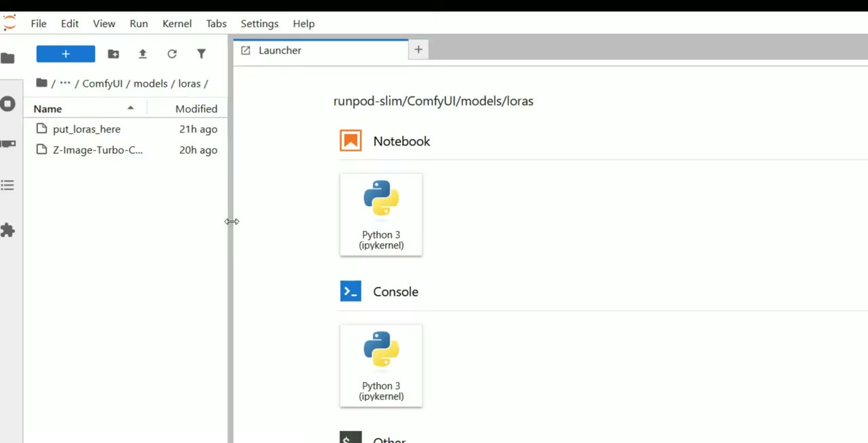
Task: Navigate to loras in breadcrumb path
Action: 190,83
